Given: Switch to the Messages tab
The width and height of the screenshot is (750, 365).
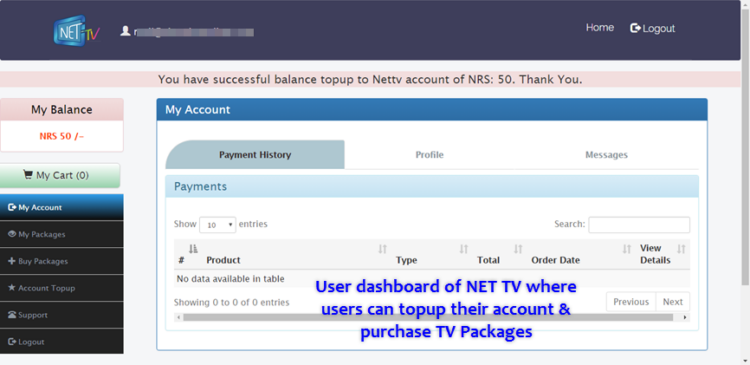Looking at the screenshot, I should pos(606,155).
